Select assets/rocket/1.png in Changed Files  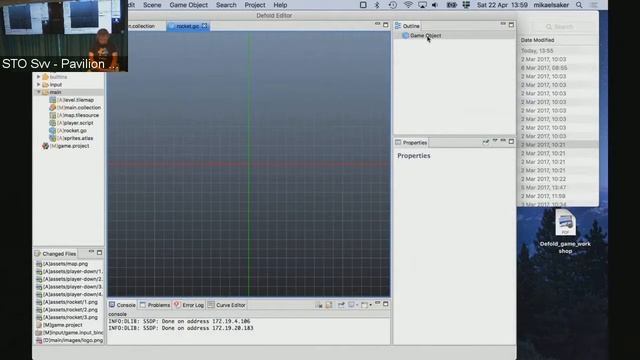(x=70, y=302)
